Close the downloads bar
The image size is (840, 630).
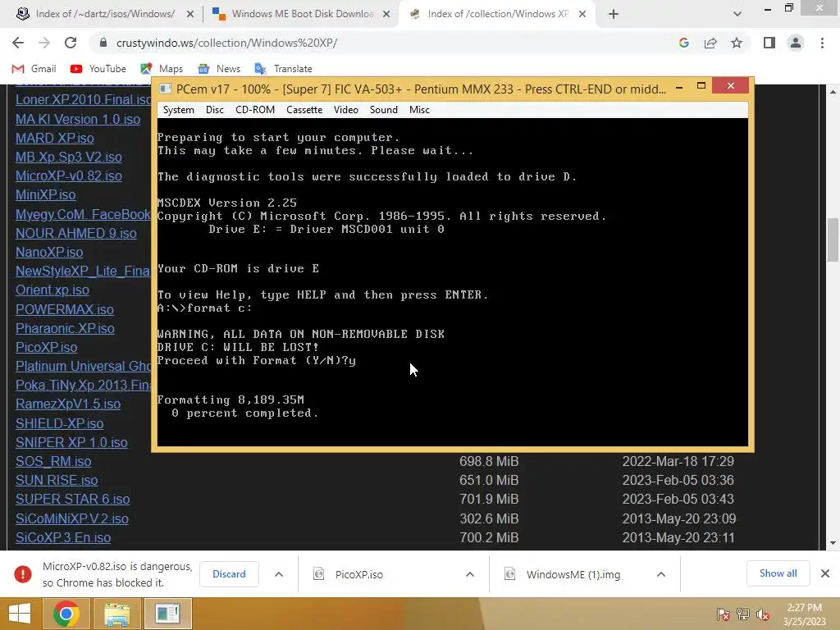point(825,573)
